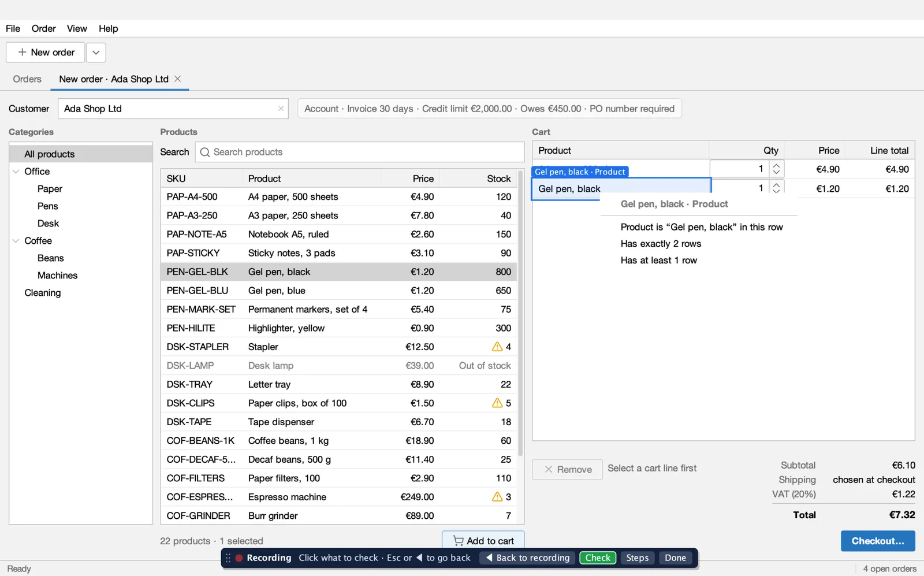Click Done in the recording bar

675,558
